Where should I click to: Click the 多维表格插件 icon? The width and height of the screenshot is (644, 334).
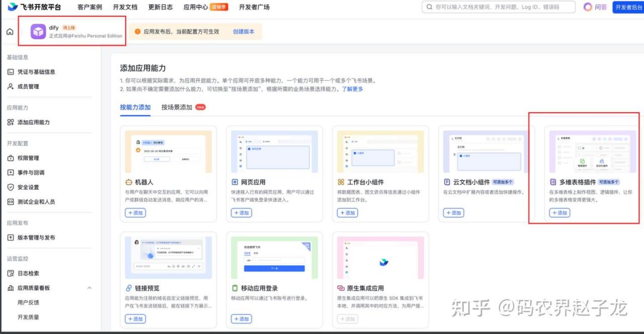tap(553, 182)
